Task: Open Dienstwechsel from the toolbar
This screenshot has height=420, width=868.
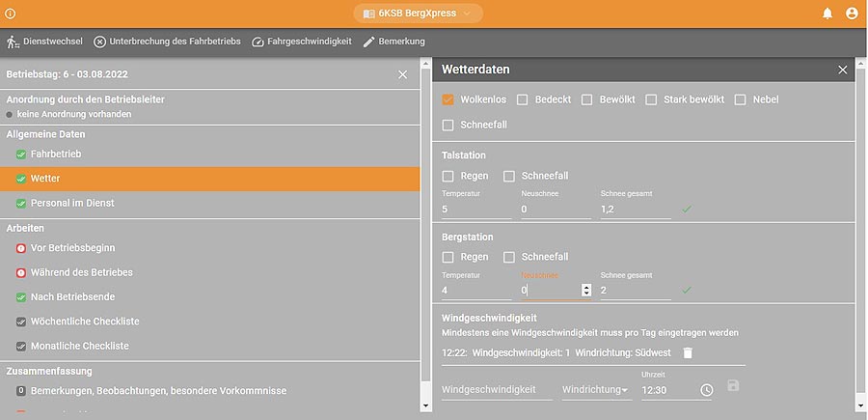Action: pos(44,42)
